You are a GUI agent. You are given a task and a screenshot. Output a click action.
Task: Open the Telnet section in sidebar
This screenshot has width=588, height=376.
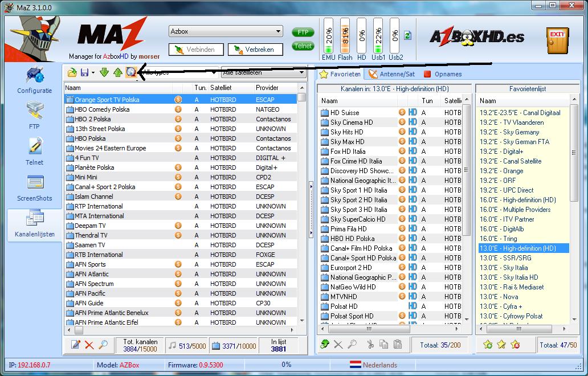35,152
